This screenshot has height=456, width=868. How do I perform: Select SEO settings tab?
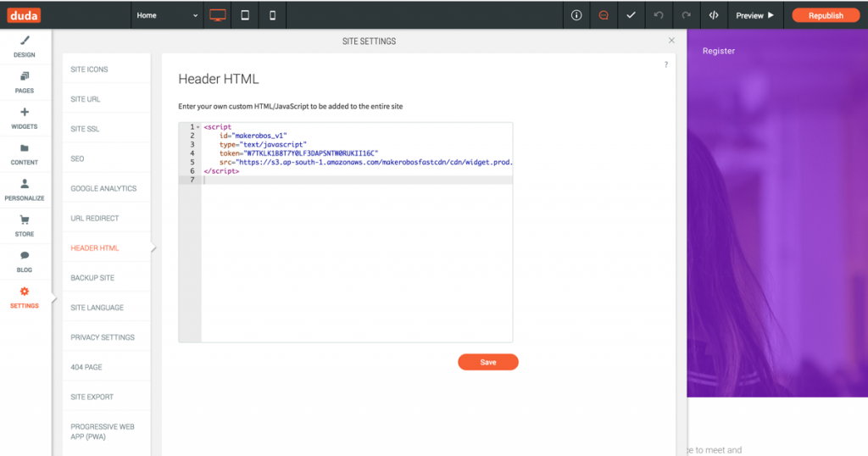coord(106,158)
